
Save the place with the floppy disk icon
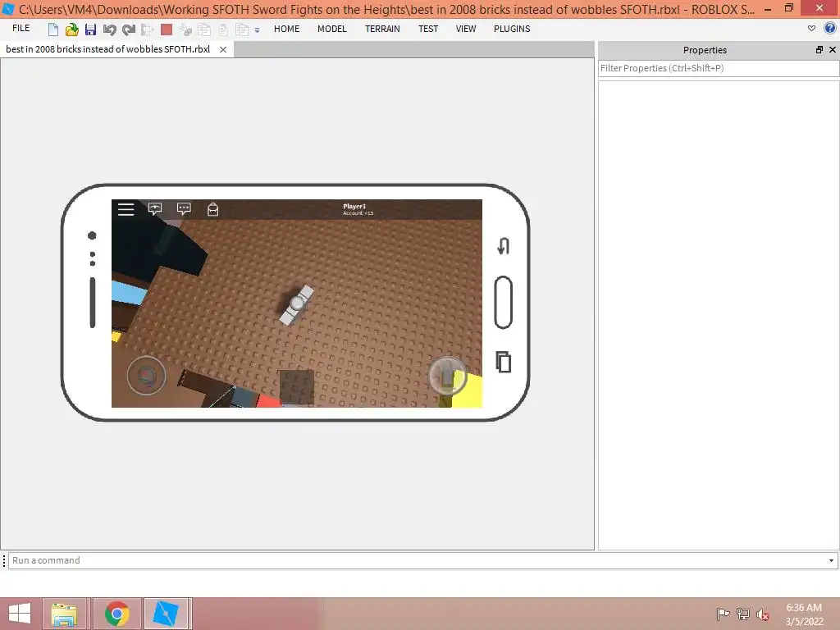(x=90, y=30)
